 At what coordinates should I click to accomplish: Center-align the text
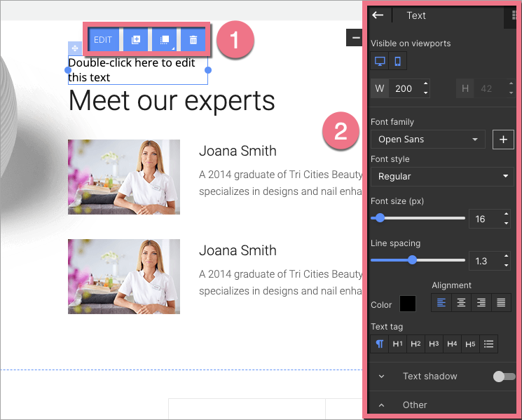tap(461, 303)
